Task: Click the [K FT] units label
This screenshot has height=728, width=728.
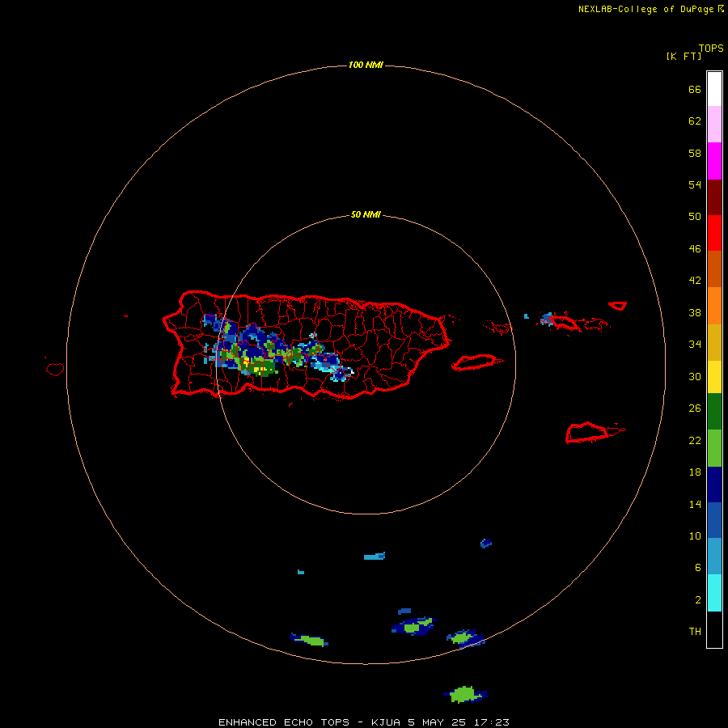Action: tap(684, 56)
